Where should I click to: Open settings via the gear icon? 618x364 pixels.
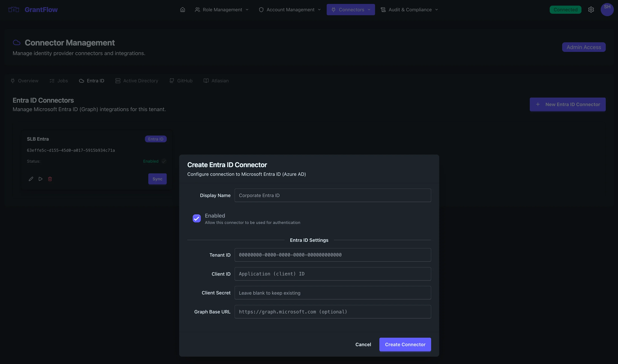[591, 10]
